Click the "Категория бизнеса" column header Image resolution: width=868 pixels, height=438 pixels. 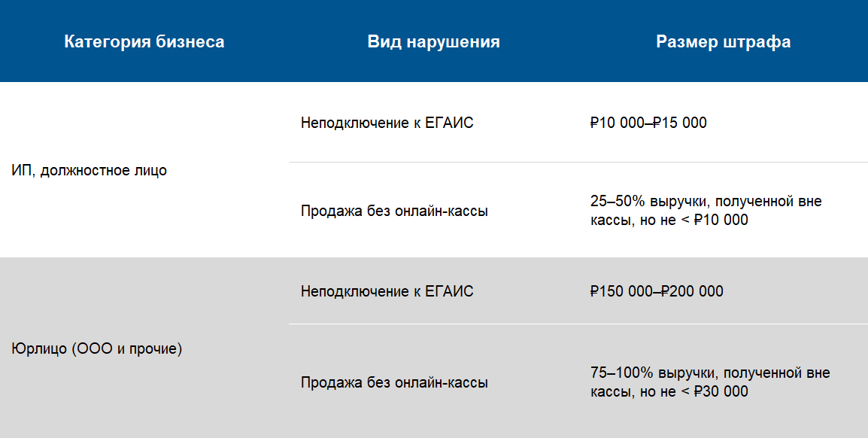(144, 42)
